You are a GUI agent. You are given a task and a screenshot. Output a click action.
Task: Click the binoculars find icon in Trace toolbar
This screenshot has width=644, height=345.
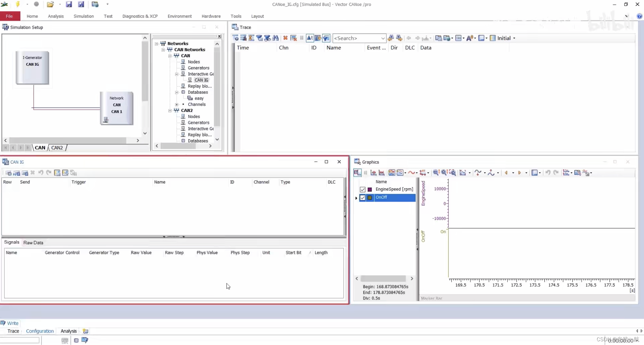tap(275, 38)
